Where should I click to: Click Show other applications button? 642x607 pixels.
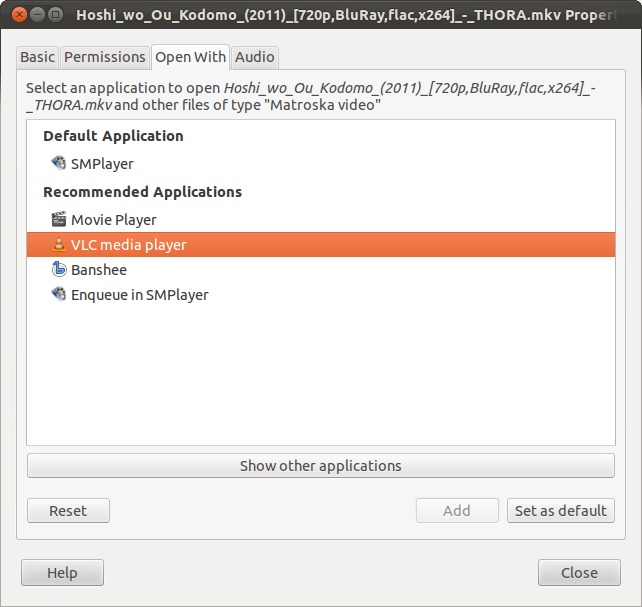tap(321, 465)
